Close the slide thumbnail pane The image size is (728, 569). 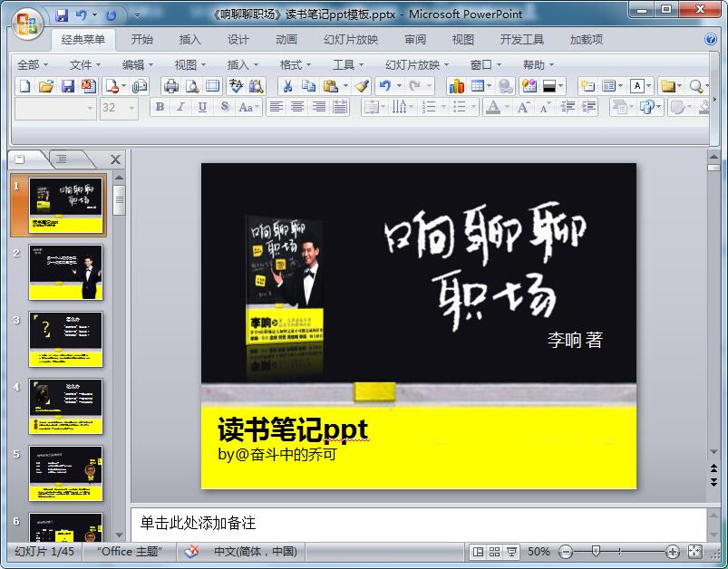tap(115, 160)
